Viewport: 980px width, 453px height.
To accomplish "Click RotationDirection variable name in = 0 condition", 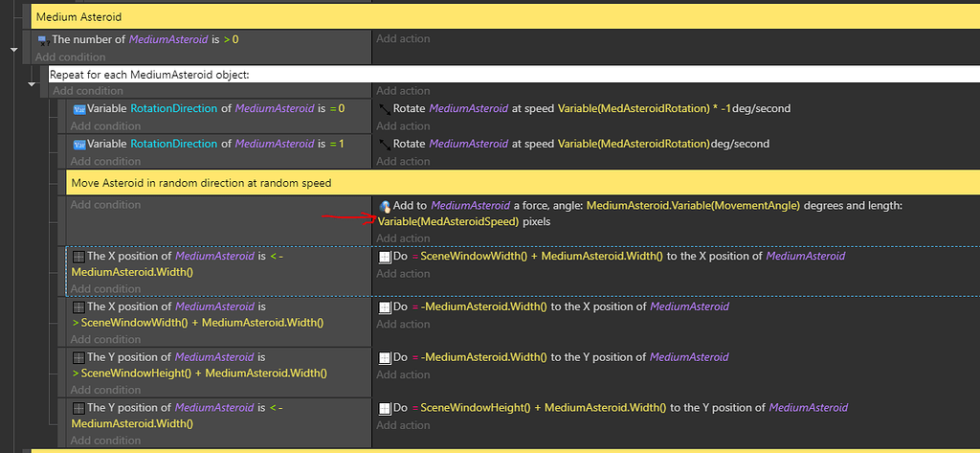I will tap(174, 109).
